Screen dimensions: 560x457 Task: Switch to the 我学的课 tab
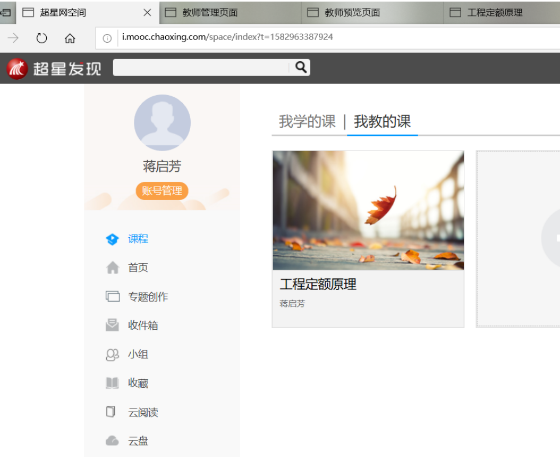click(307, 121)
